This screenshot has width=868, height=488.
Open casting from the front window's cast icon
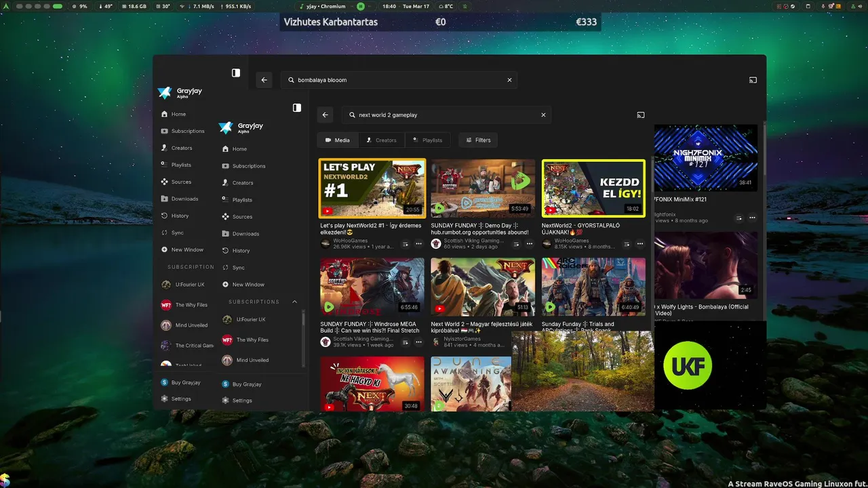(x=641, y=115)
